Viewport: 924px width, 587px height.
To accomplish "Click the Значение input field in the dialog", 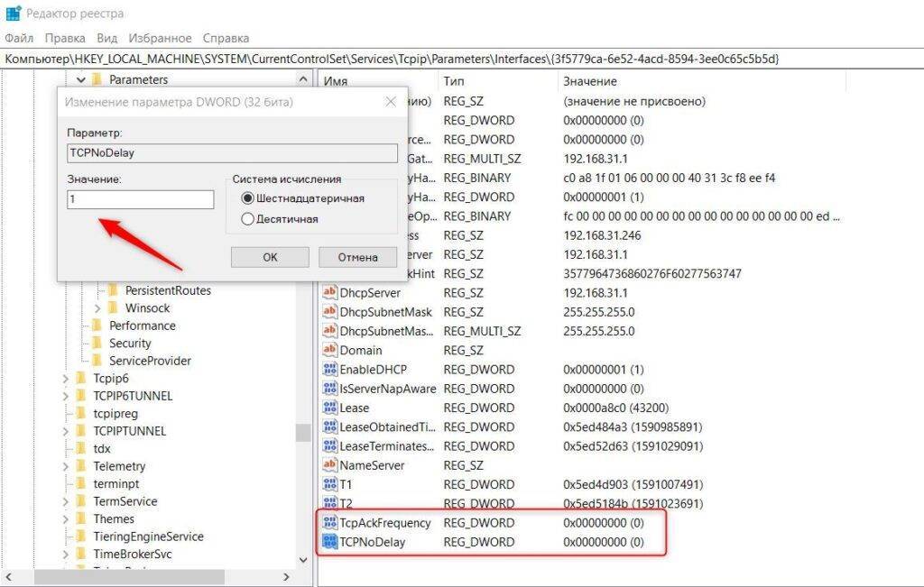I will (140, 199).
